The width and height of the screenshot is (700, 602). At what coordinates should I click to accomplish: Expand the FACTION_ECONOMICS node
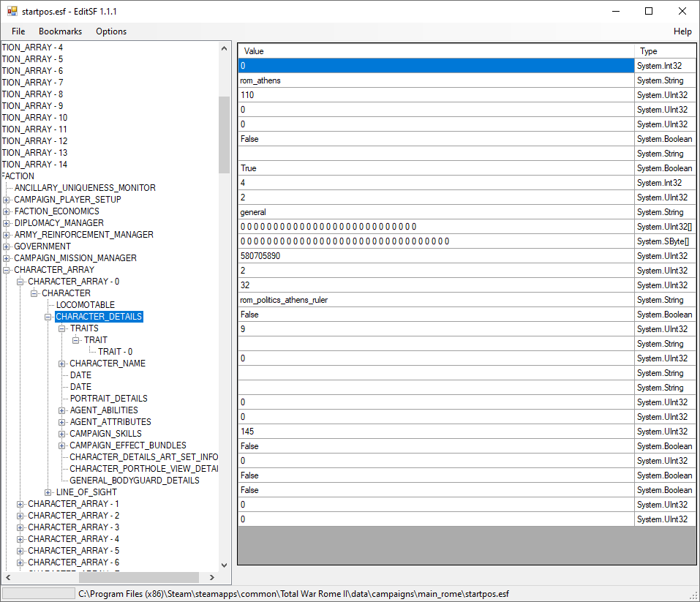pos(7,211)
